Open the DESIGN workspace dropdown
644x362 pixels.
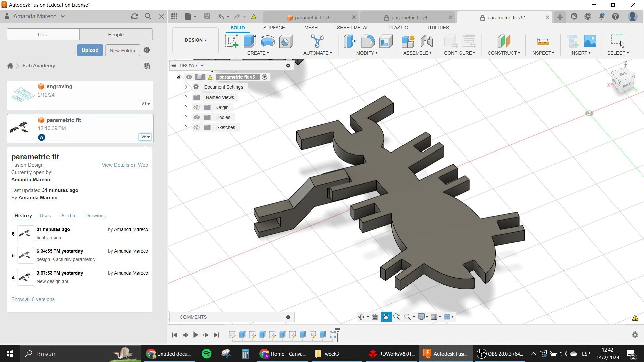coord(196,40)
